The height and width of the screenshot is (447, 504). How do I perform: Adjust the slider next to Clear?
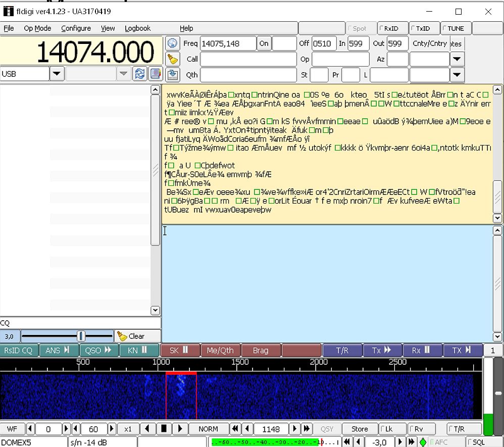[x=81, y=336]
